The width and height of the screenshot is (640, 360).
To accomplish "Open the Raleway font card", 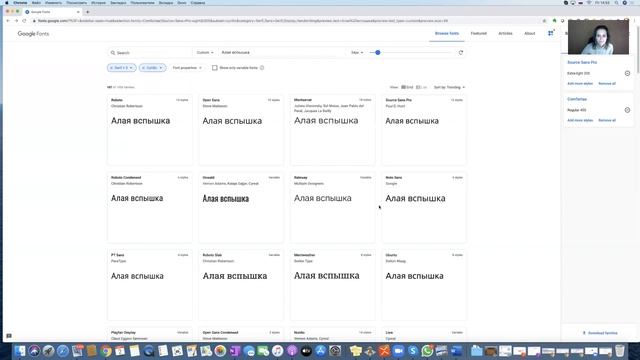I will (x=333, y=207).
